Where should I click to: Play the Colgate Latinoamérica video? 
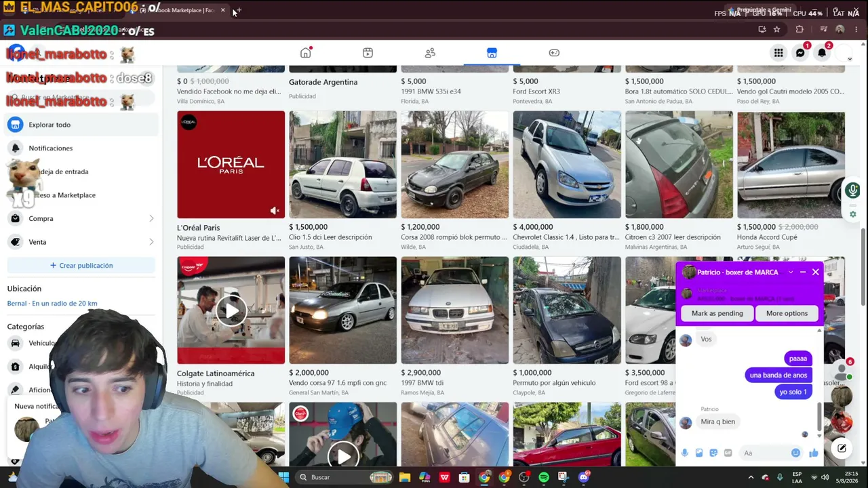click(x=231, y=310)
